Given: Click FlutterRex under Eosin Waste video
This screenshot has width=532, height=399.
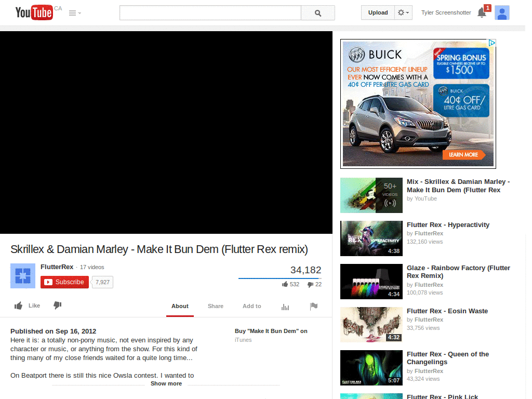Looking at the screenshot, I should coord(429,320).
